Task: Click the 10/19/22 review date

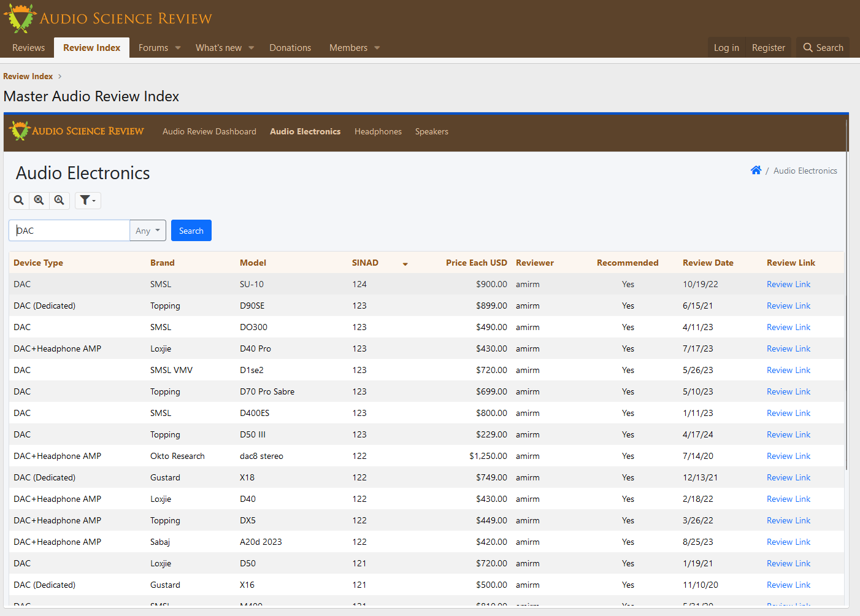Action: click(701, 284)
